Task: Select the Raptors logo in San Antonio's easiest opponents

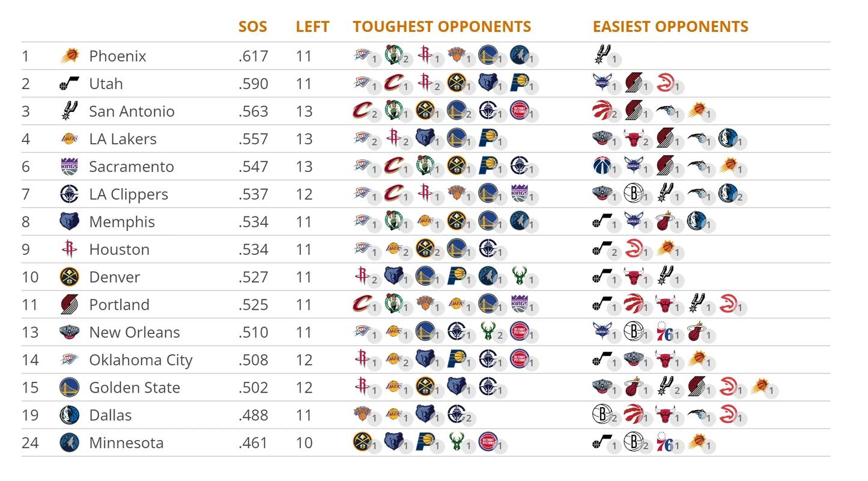Action: (601, 110)
